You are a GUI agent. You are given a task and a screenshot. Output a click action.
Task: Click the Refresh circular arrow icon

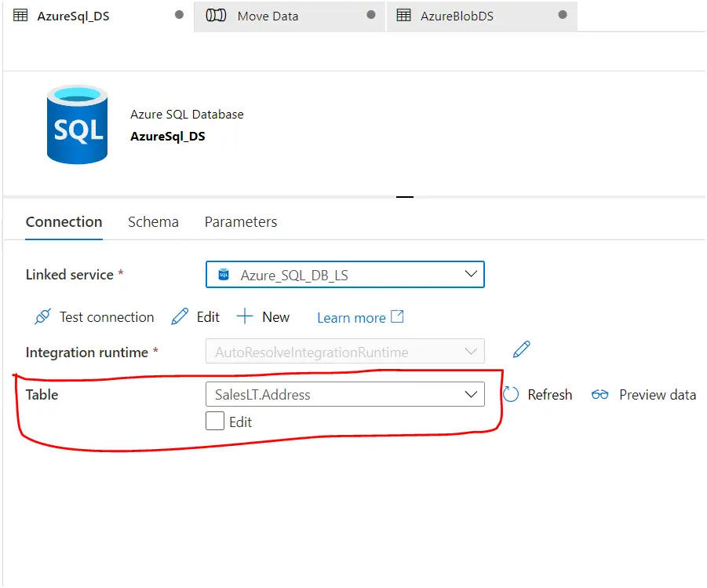pyautogui.click(x=511, y=394)
